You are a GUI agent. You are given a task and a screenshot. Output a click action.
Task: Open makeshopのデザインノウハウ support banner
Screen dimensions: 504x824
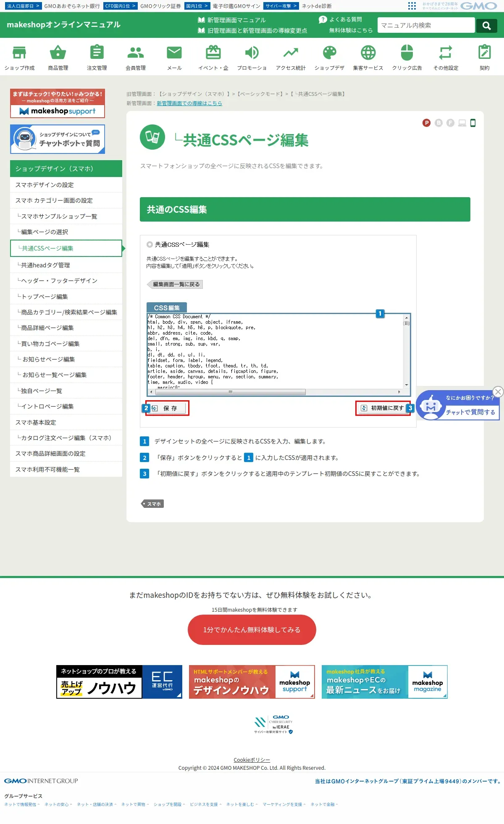pyautogui.click(x=252, y=682)
